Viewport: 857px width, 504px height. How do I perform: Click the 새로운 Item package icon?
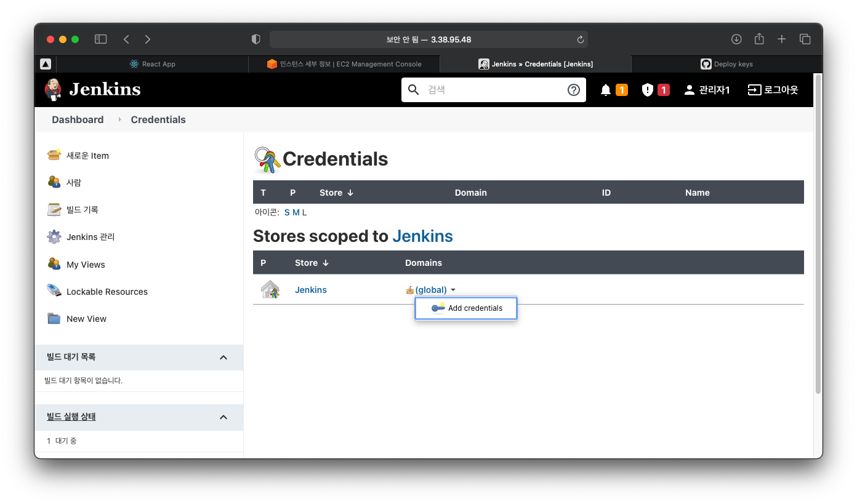click(x=54, y=155)
